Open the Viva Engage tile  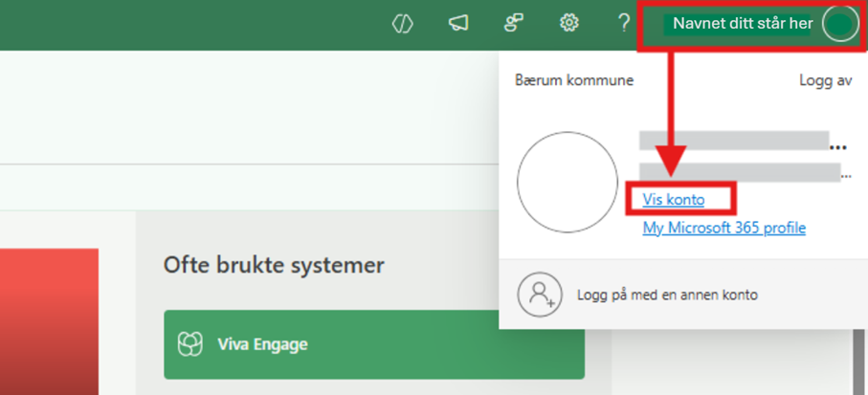tap(374, 344)
